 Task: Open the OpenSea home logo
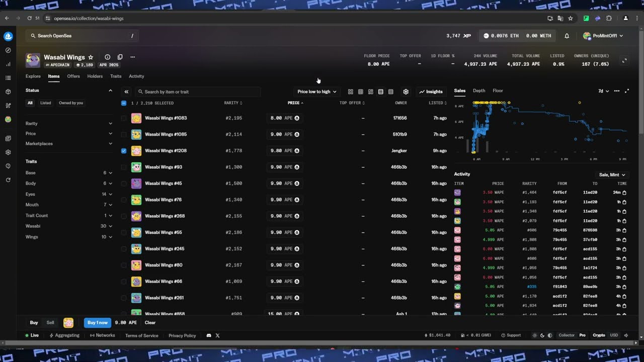[8, 36]
